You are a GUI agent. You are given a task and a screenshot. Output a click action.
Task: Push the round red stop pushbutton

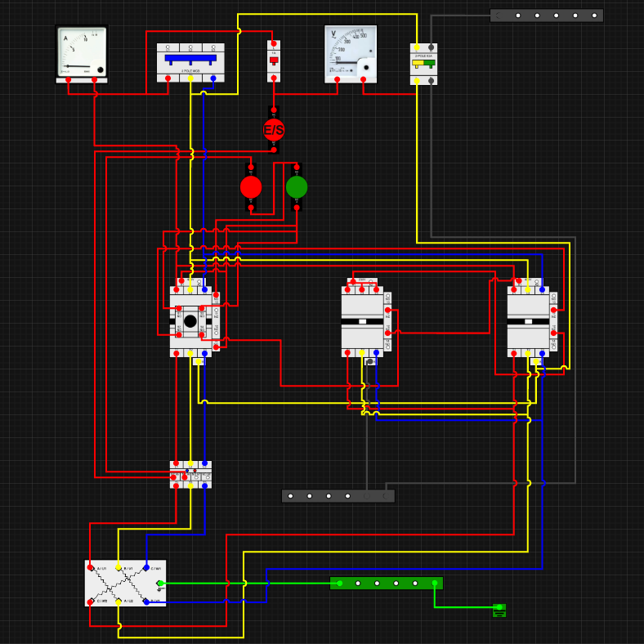(x=251, y=187)
